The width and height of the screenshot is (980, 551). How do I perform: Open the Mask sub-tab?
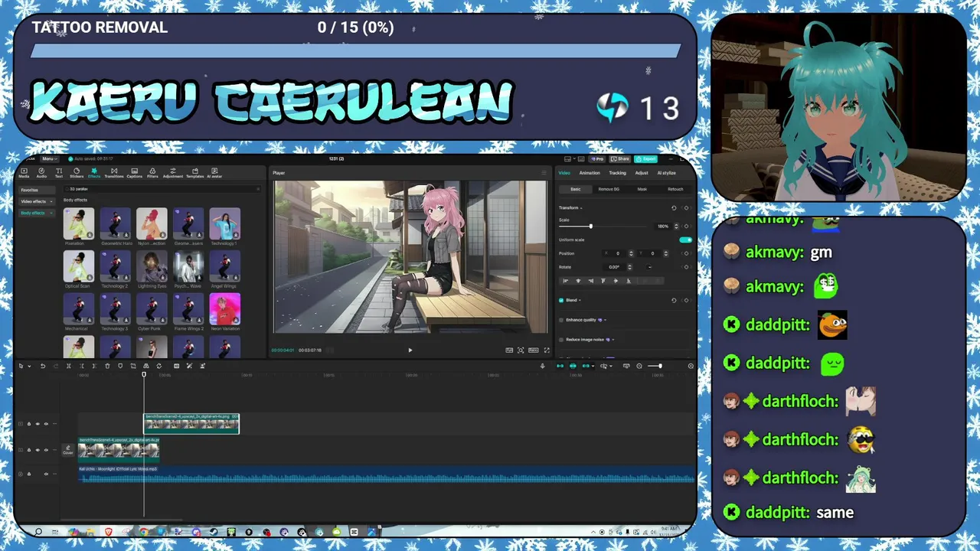click(642, 189)
